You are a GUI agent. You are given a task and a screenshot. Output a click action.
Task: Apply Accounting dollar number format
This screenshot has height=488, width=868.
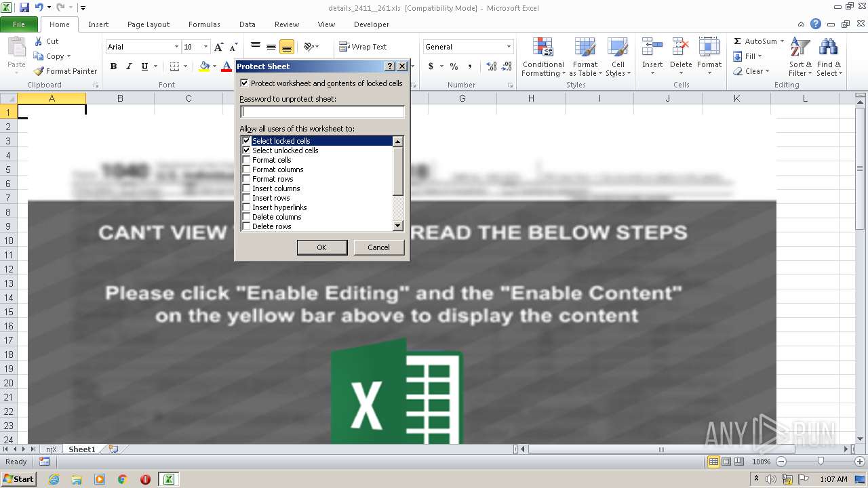tap(431, 66)
